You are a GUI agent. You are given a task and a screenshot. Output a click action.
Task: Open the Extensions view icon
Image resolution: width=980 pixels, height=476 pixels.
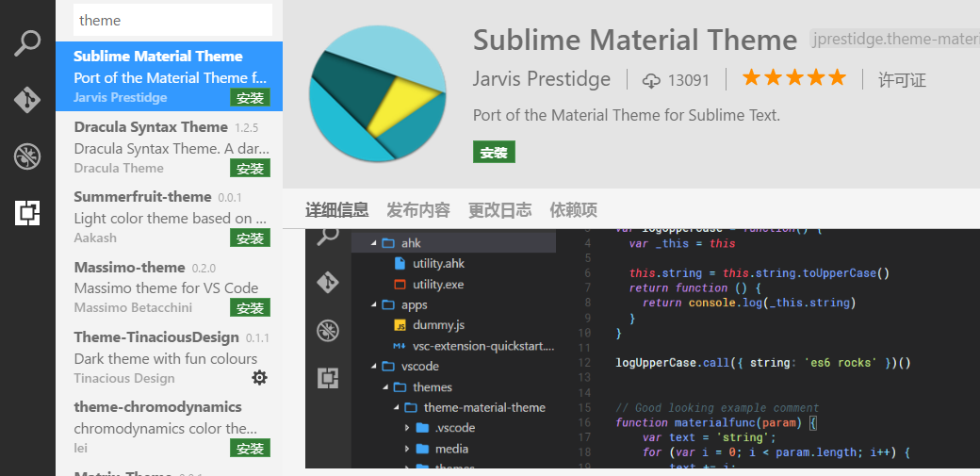click(27, 213)
